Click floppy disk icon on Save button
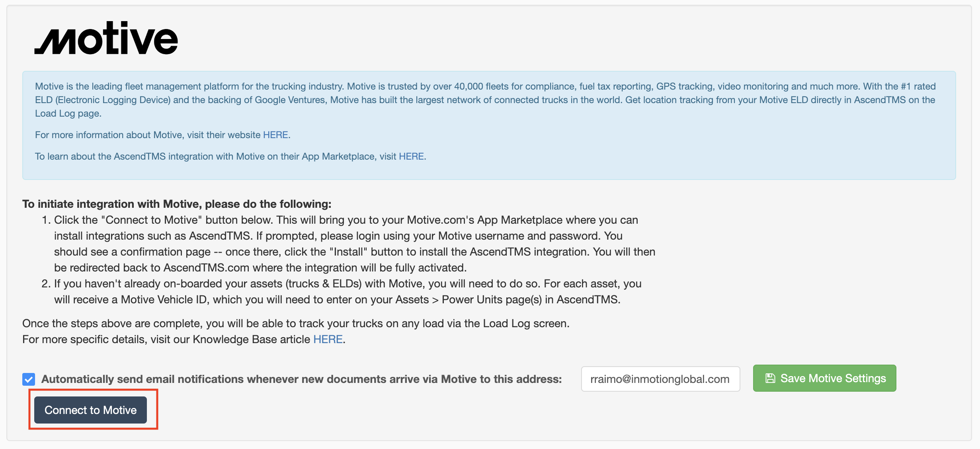Image resolution: width=980 pixels, height=449 pixels. coord(770,378)
